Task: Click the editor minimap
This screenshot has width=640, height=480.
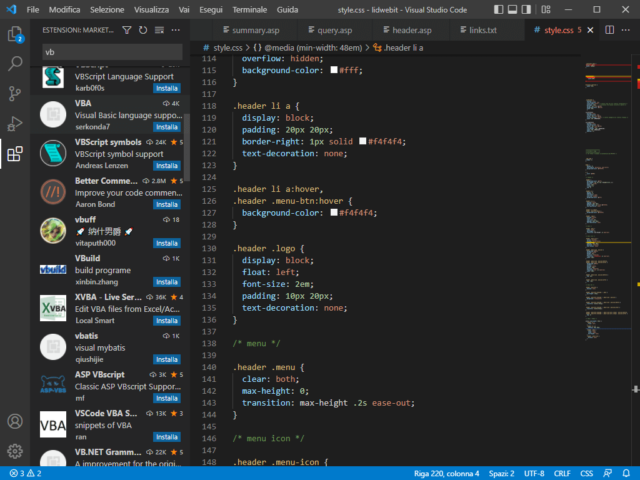Action: pos(608,200)
